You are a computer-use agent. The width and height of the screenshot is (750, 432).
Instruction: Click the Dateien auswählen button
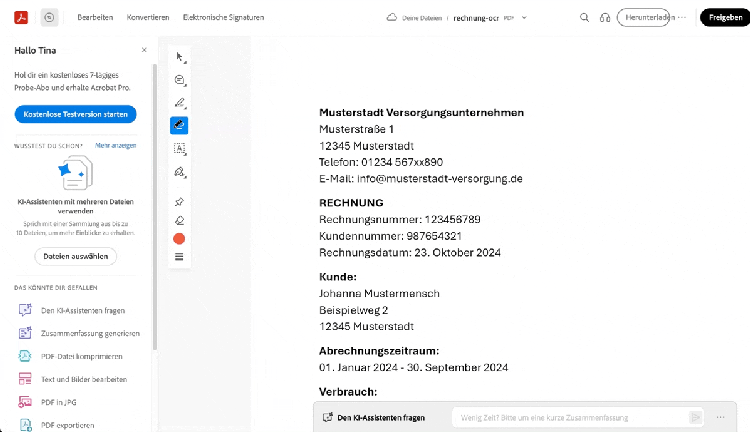coord(76,256)
